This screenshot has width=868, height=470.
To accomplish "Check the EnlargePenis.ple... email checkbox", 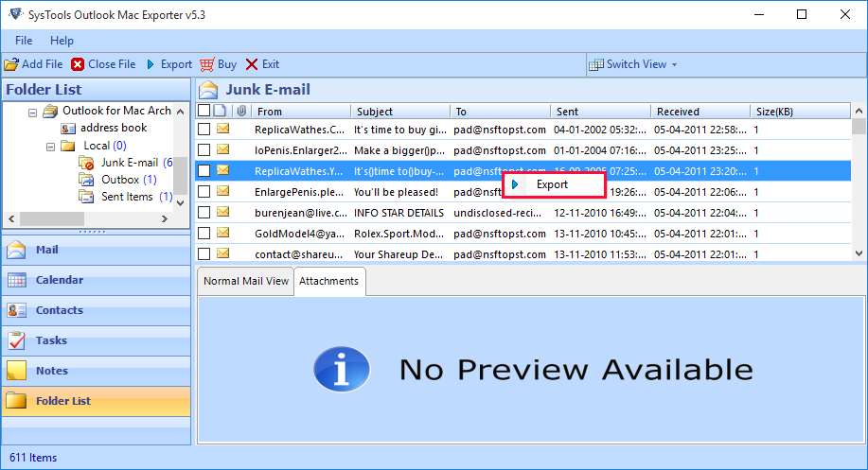I will click(x=204, y=192).
